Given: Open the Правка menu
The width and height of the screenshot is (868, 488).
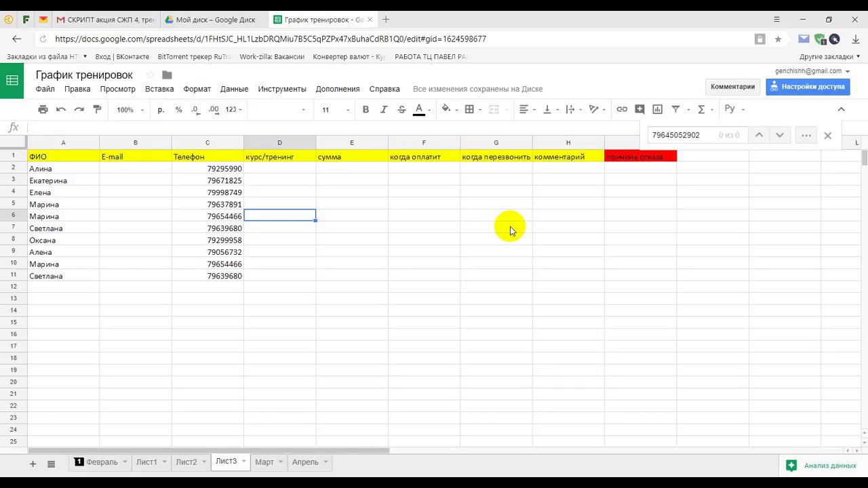Looking at the screenshot, I should [x=77, y=89].
